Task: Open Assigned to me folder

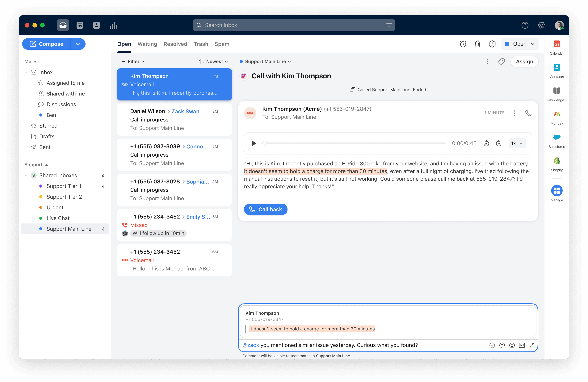Action: click(65, 83)
